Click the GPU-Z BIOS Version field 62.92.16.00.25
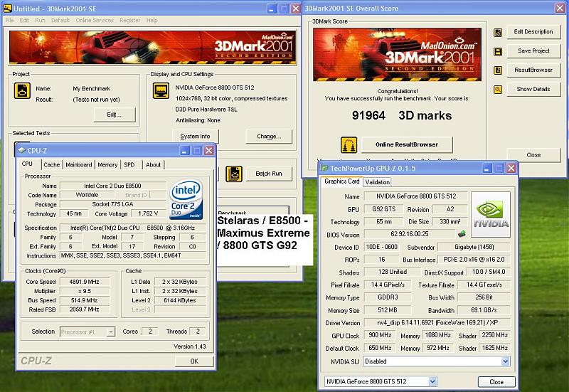 (410, 234)
